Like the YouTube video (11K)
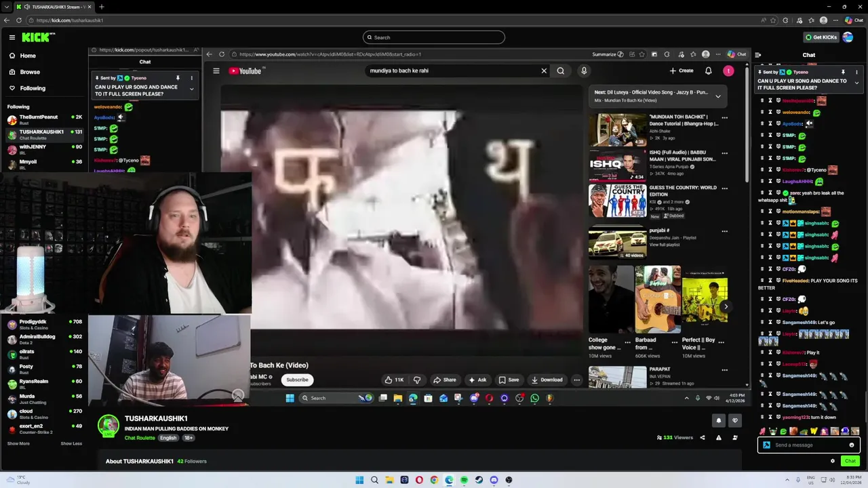Viewport: 868px width, 488px height. click(394, 380)
